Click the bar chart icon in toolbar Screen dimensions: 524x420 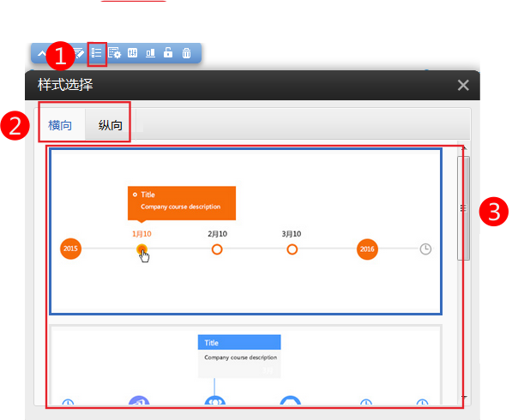coord(150,53)
